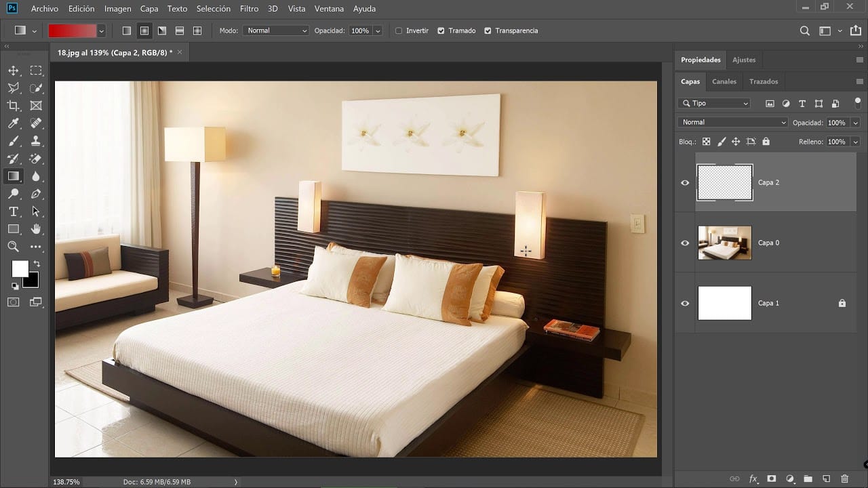Switch to the Ajustes tab
Image resolution: width=868 pixels, height=488 pixels.
[x=744, y=60]
